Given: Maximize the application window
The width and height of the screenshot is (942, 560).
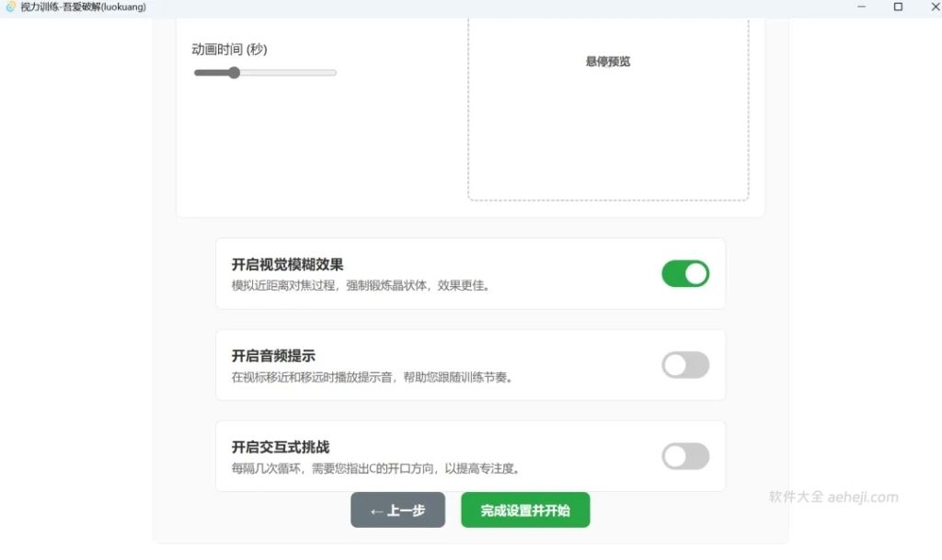Looking at the screenshot, I should click(x=895, y=7).
